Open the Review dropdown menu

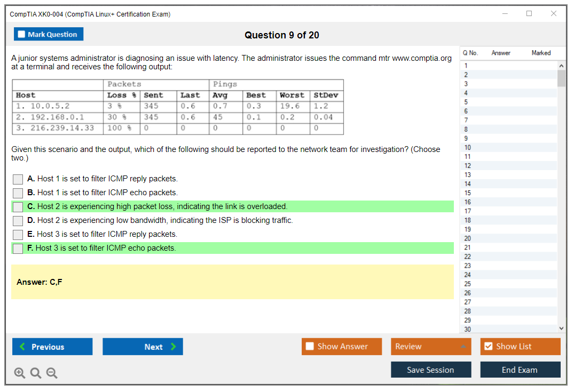[x=431, y=347]
